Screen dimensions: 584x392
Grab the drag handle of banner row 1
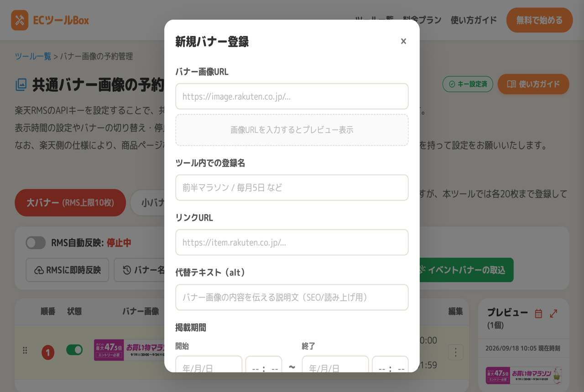click(25, 351)
